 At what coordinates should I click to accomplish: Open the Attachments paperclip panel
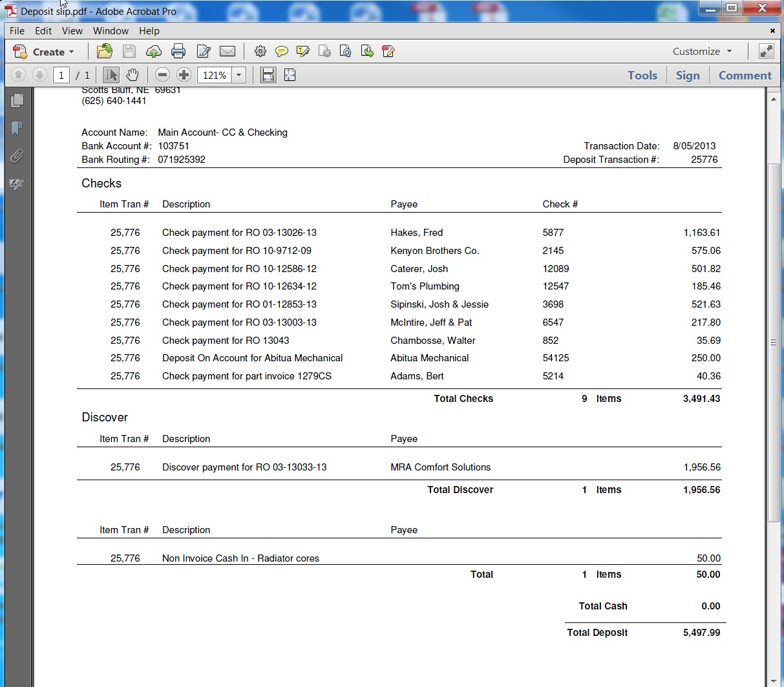tap(17, 156)
